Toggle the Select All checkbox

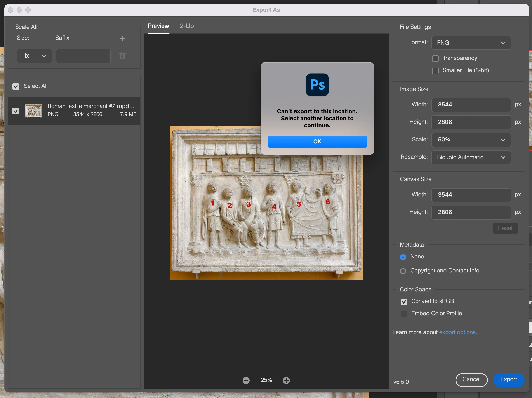[16, 86]
